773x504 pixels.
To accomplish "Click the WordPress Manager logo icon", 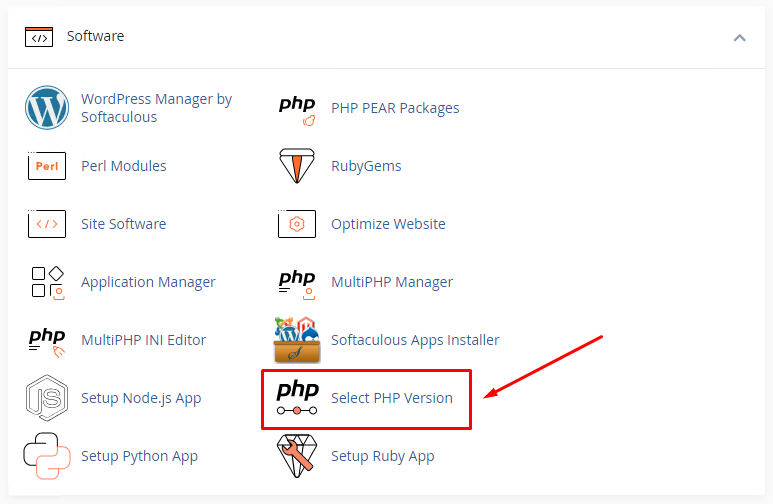I will coord(47,108).
